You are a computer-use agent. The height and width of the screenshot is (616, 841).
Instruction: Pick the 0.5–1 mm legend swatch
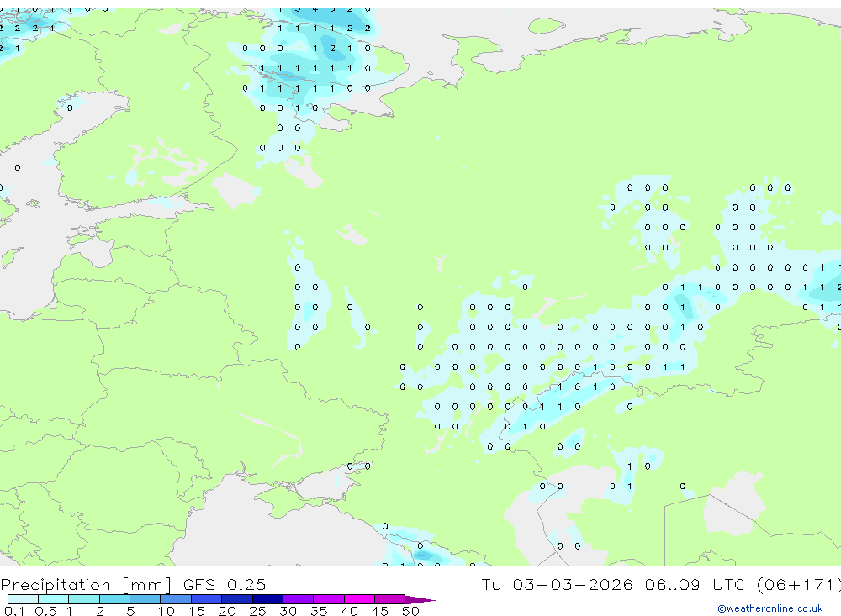click(54, 599)
